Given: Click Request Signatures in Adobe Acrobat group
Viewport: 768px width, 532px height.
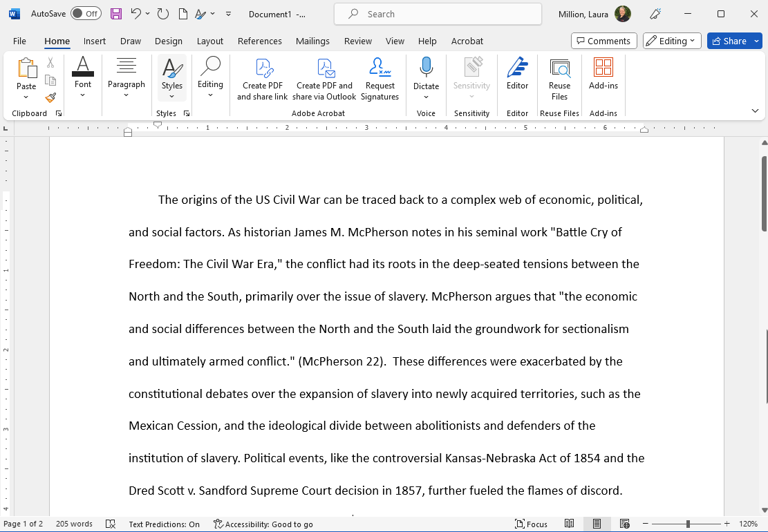Looking at the screenshot, I should tap(380, 80).
